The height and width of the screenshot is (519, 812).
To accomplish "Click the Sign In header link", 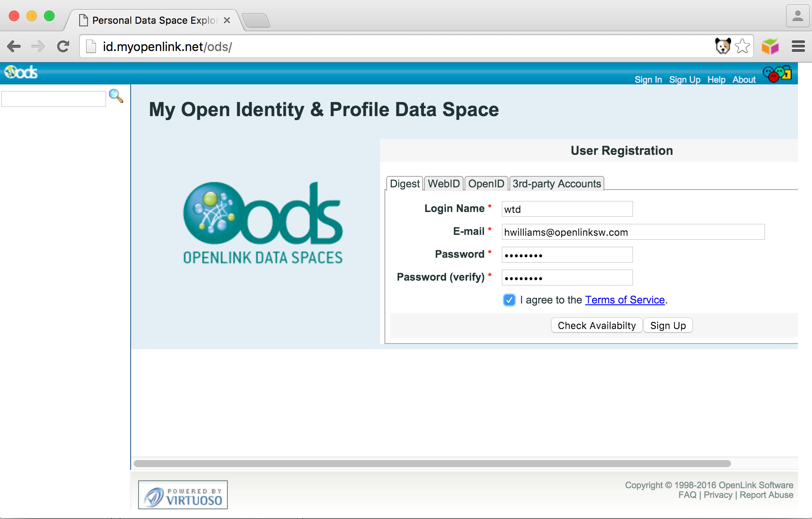I will [648, 80].
